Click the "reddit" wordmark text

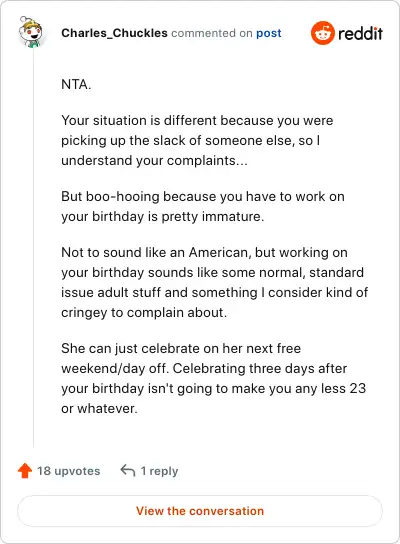pyautogui.click(x=360, y=33)
